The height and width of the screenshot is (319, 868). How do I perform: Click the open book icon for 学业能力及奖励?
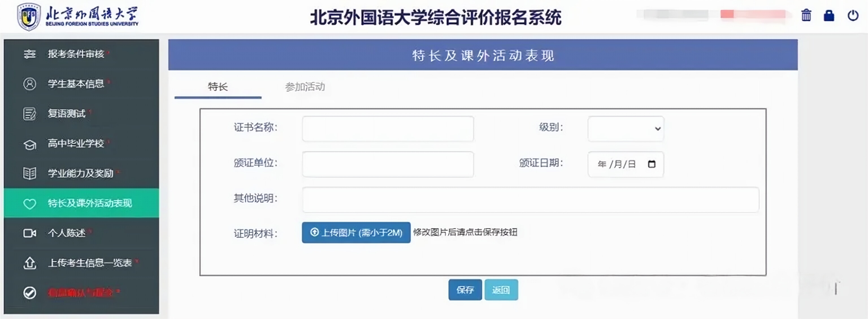click(x=30, y=173)
